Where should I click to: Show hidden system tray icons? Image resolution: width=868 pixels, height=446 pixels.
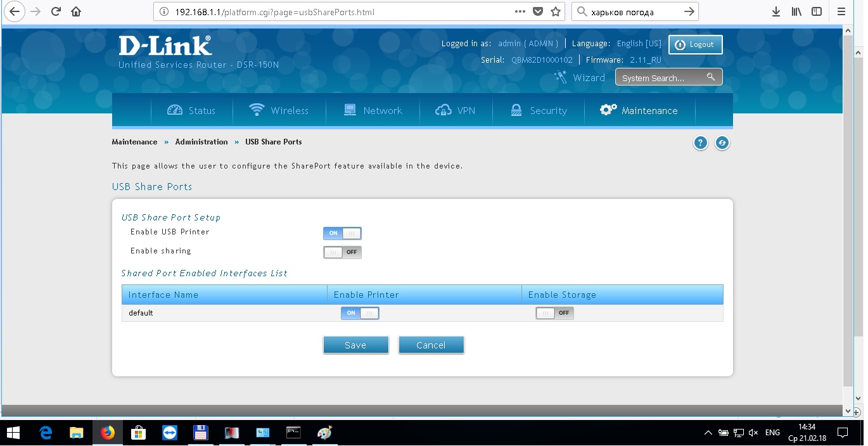708,433
